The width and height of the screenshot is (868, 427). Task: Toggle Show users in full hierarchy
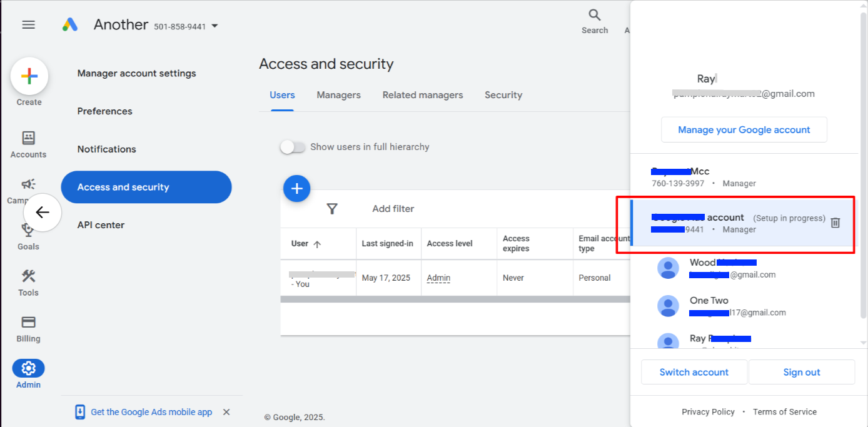293,147
